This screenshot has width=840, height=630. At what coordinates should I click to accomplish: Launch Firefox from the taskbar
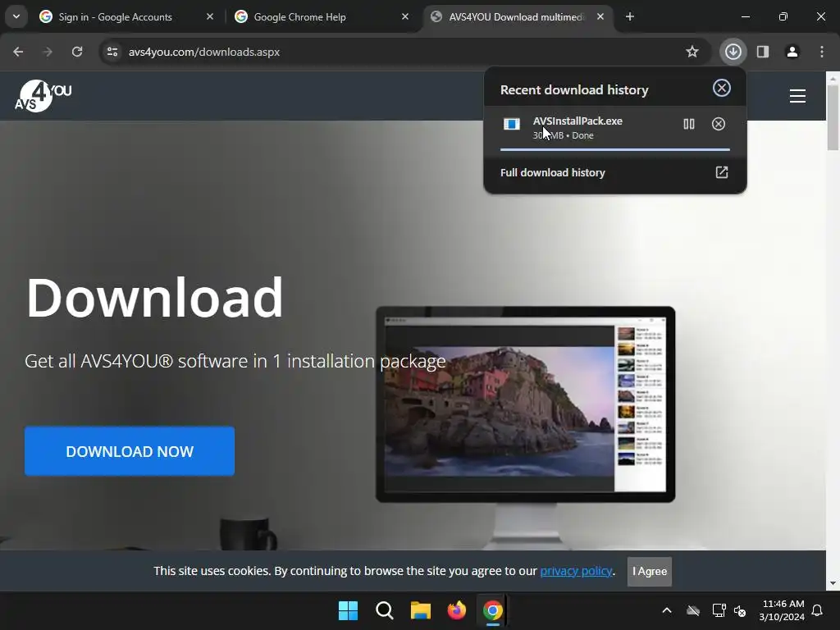tap(456, 610)
